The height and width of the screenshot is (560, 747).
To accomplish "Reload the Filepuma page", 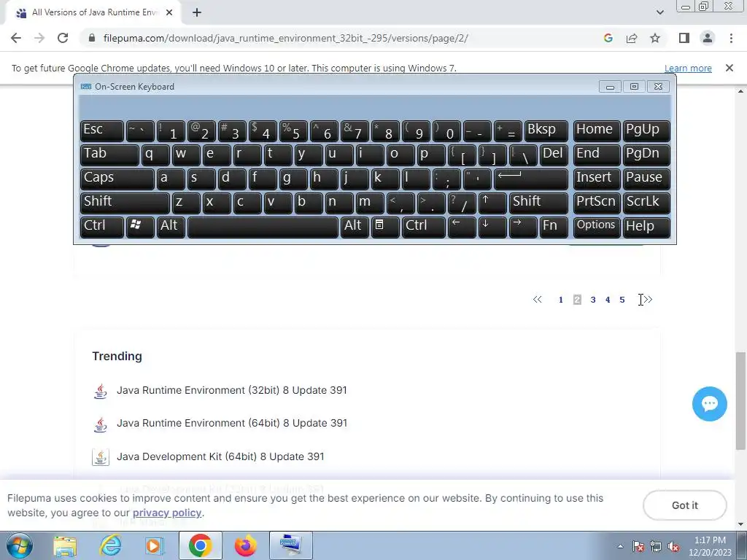I will pyautogui.click(x=63, y=38).
